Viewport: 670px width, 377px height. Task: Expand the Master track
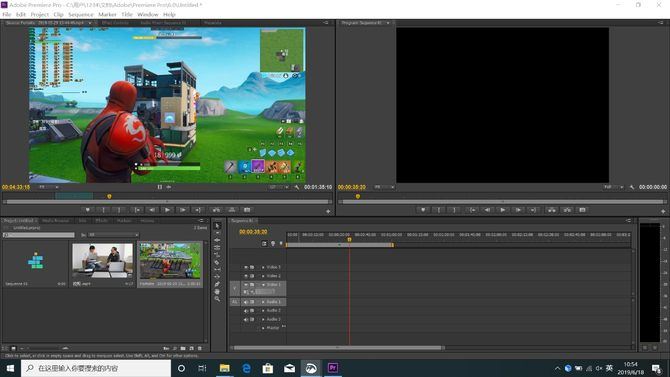click(263, 328)
